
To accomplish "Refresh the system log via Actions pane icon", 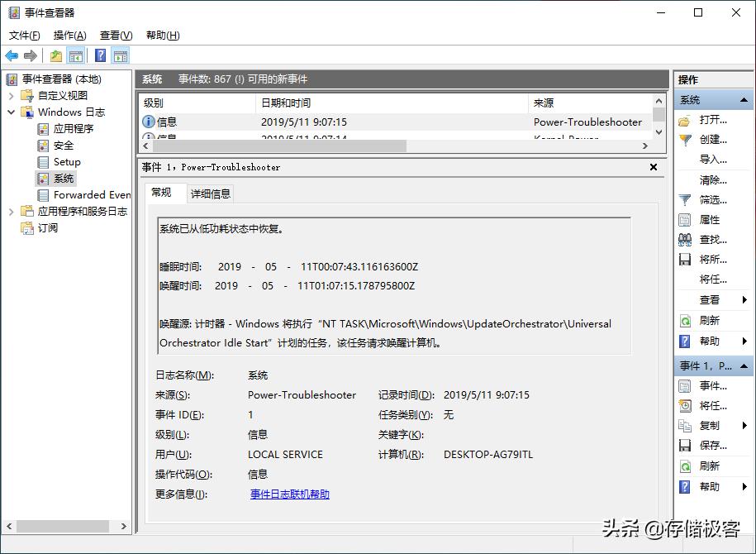I will coord(685,318).
